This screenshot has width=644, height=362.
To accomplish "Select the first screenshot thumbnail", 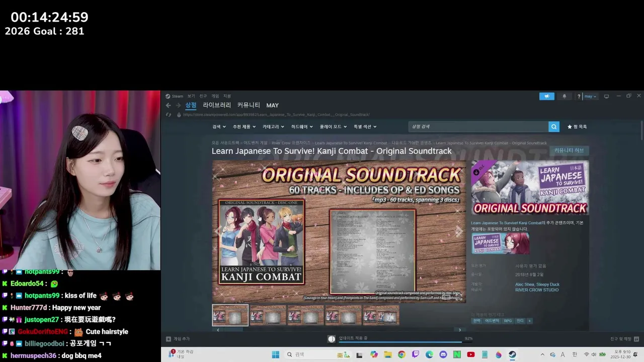I will pyautogui.click(x=230, y=315).
